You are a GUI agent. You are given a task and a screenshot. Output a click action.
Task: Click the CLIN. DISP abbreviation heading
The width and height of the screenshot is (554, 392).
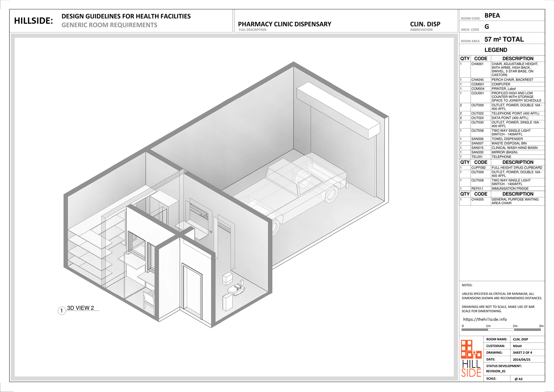point(425,24)
